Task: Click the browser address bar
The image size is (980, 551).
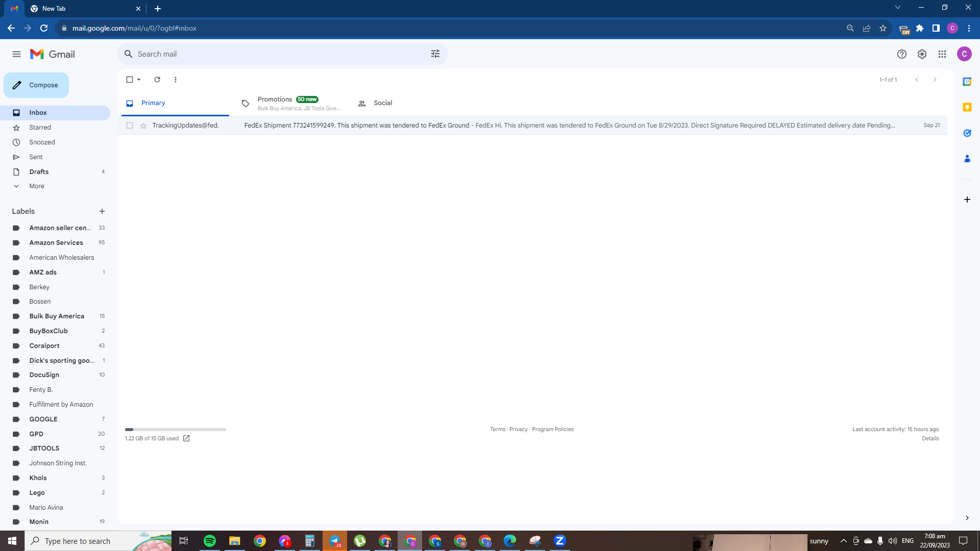Action: pos(449,29)
